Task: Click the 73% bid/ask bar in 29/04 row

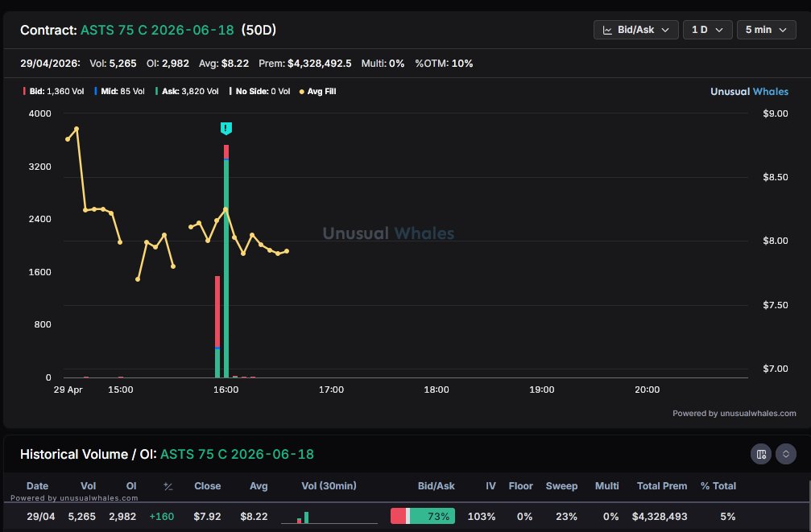Action: pyautogui.click(x=423, y=516)
